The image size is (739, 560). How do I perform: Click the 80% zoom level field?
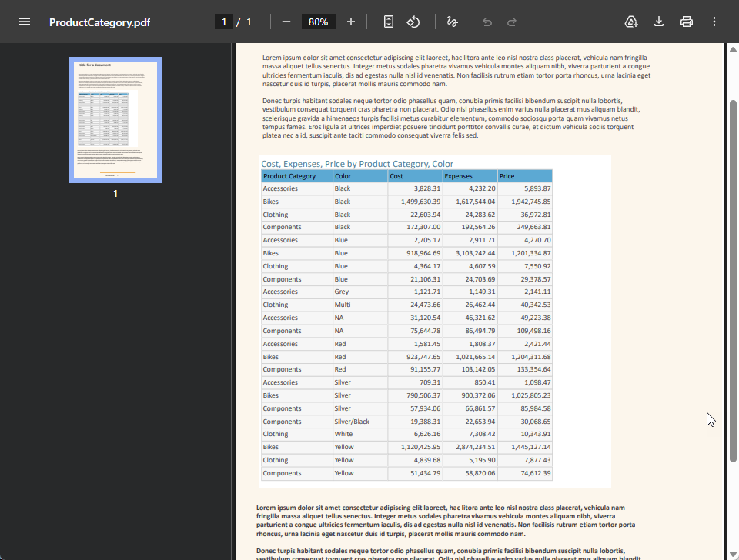pos(319,22)
